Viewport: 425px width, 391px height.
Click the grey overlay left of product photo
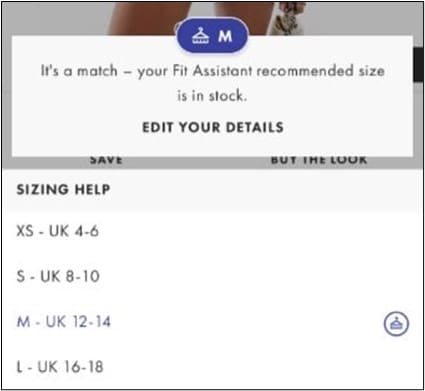pyautogui.click(x=55, y=18)
